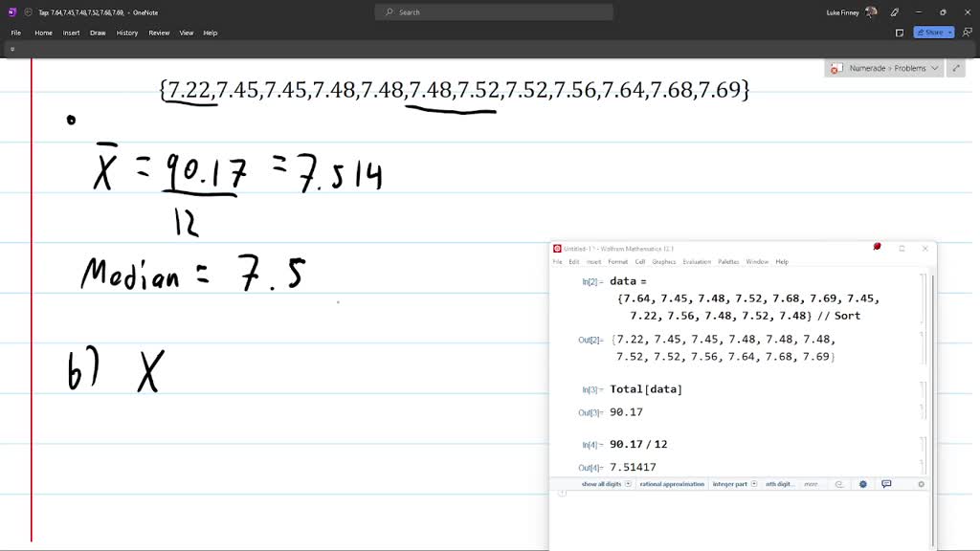
Task: Expand the Share button dropdown arrow
Action: tap(948, 33)
